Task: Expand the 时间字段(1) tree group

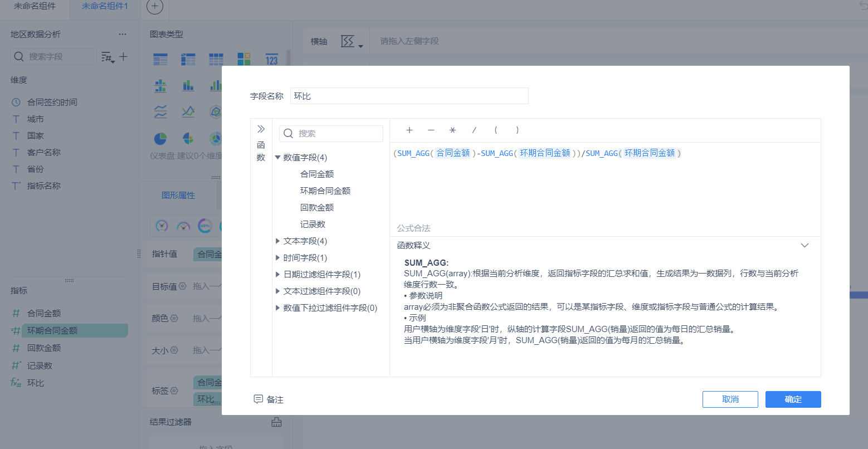Action: coord(277,258)
